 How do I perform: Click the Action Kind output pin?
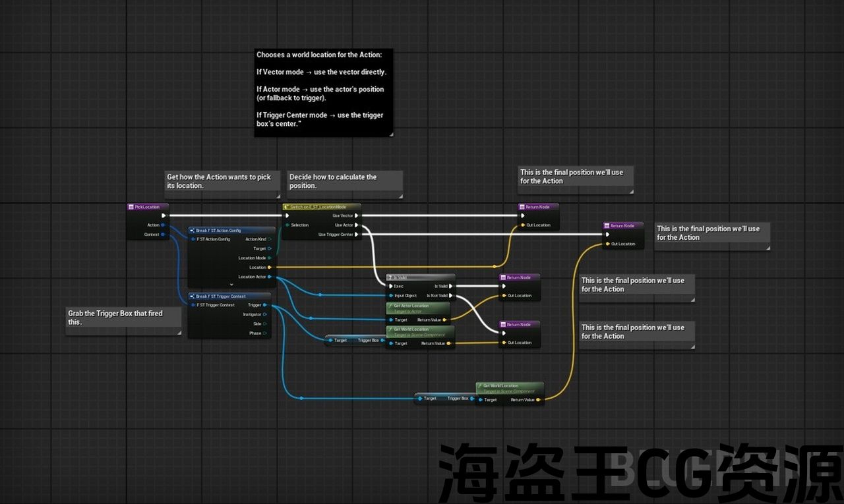point(270,239)
